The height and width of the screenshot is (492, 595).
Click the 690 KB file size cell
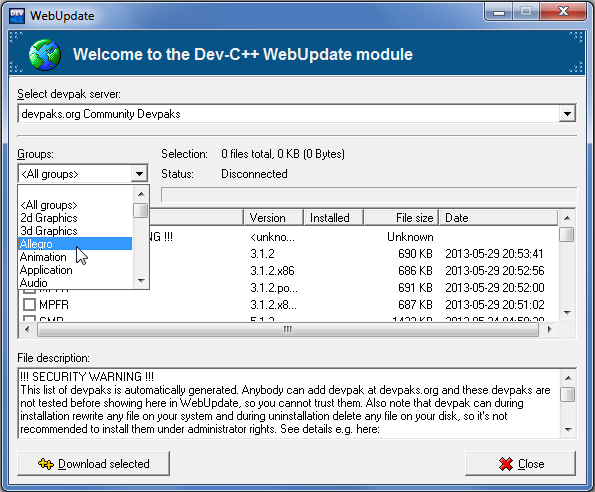[415, 253]
